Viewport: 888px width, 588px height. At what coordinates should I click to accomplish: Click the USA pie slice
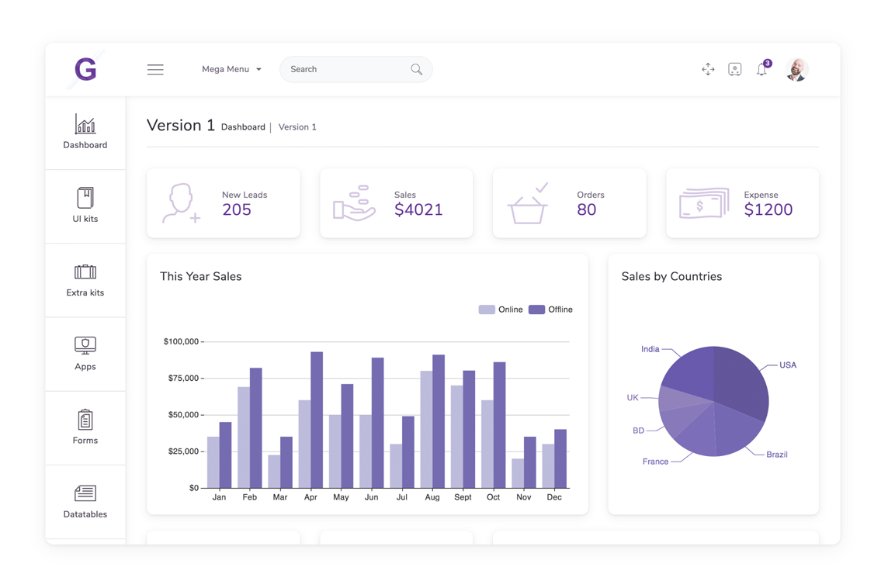(x=739, y=382)
